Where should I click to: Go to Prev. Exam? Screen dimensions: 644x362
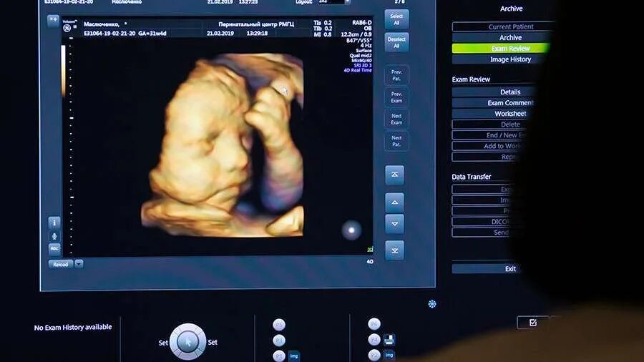[x=396, y=97]
